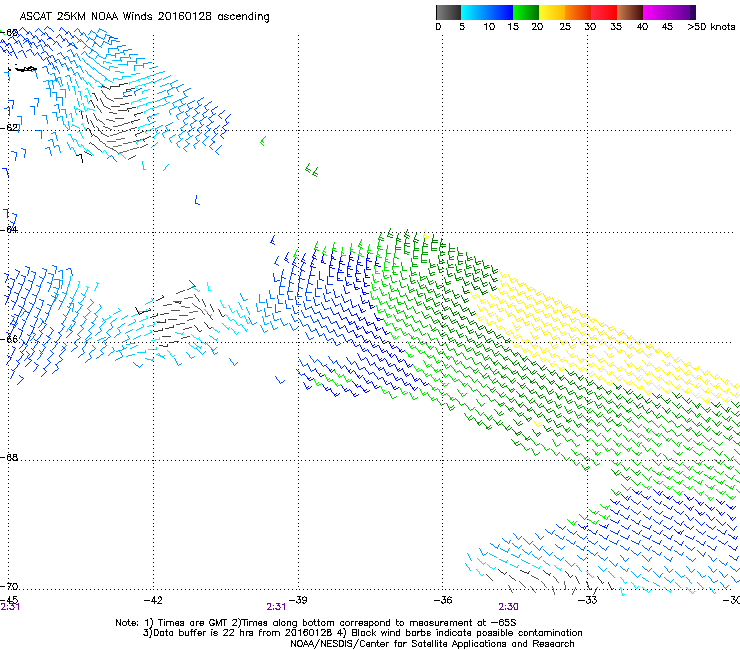The width and height of the screenshot is (740, 650).
Task: Click the -68 latitude label
Action: 10,457
